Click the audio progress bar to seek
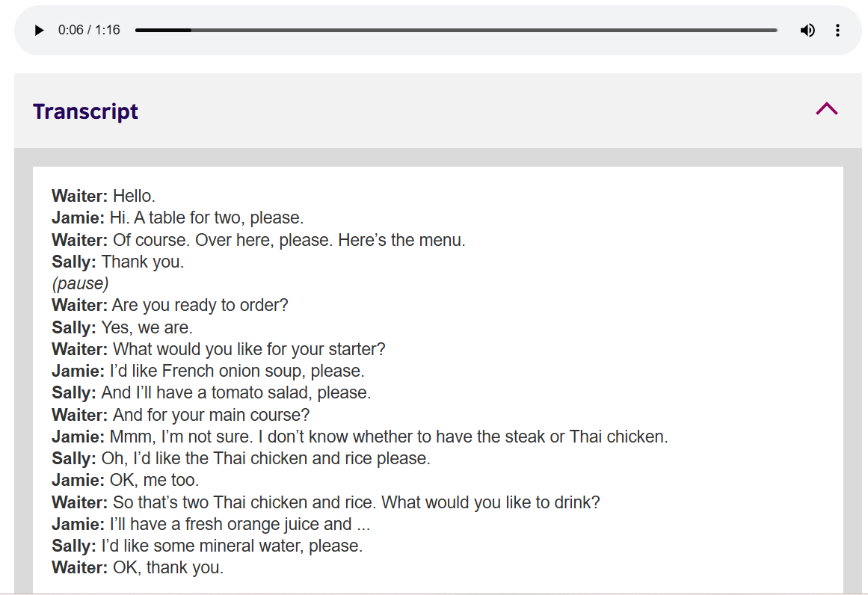The width and height of the screenshot is (868, 595). (456, 31)
